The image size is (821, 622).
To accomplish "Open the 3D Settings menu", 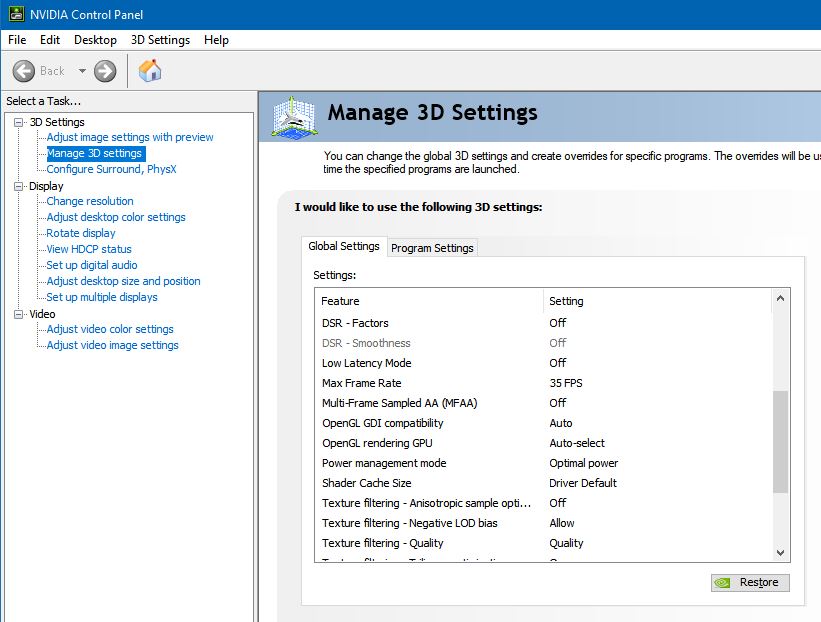I will (x=160, y=40).
